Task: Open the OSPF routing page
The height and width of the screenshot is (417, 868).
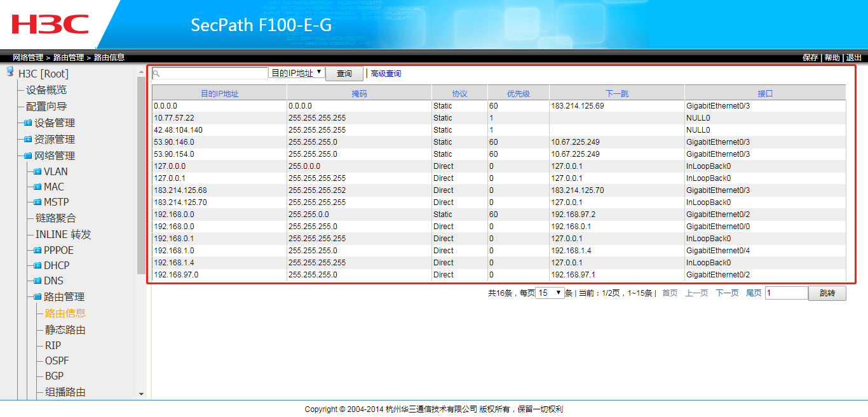Action: pyautogui.click(x=57, y=361)
